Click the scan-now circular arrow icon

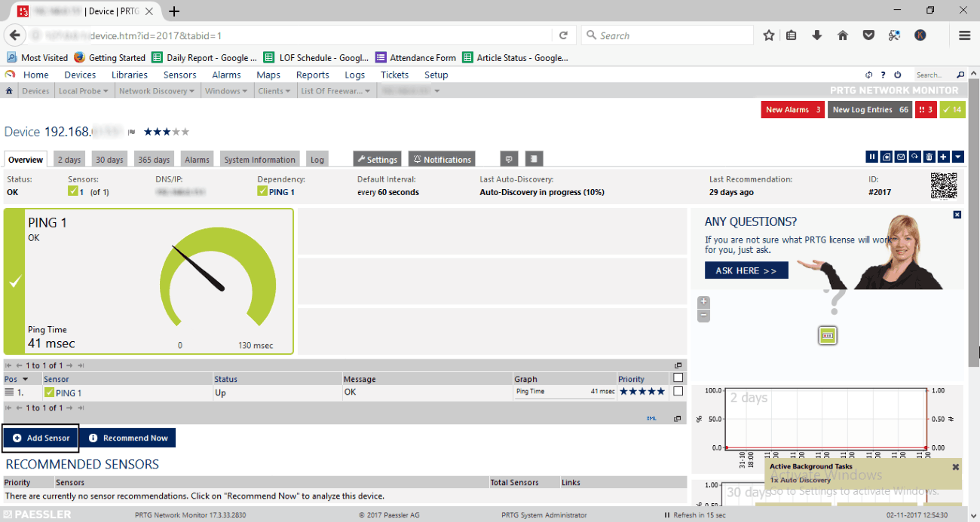915,157
